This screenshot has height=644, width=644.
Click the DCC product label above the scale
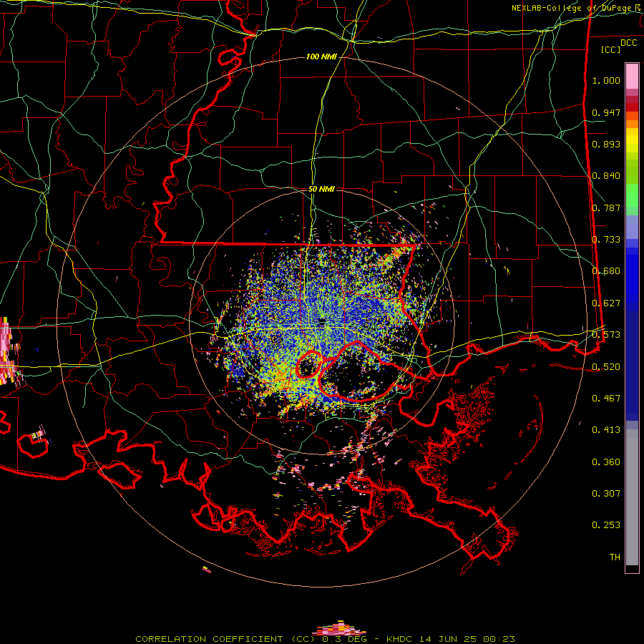click(628, 43)
